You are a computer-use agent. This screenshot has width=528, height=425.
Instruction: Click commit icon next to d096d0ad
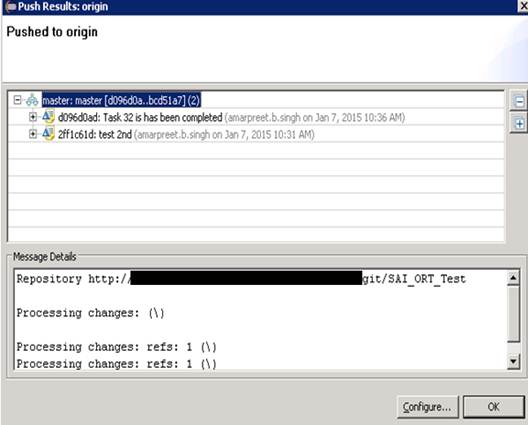click(x=48, y=117)
